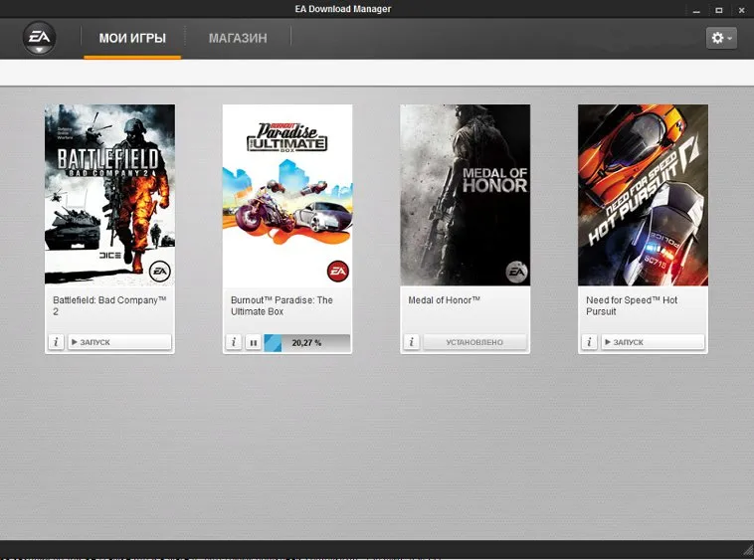Launch Battlefield: Bad Company 2 with ЗАПУСК

click(x=119, y=342)
